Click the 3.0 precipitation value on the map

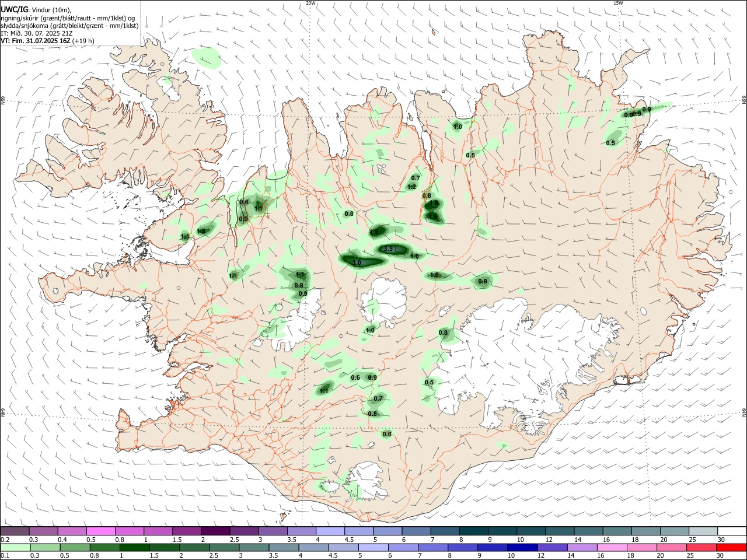click(356, 263)
